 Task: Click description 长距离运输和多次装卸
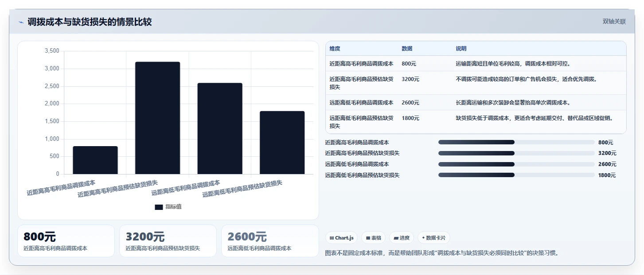pyautogui.click(x=513, y=103)
